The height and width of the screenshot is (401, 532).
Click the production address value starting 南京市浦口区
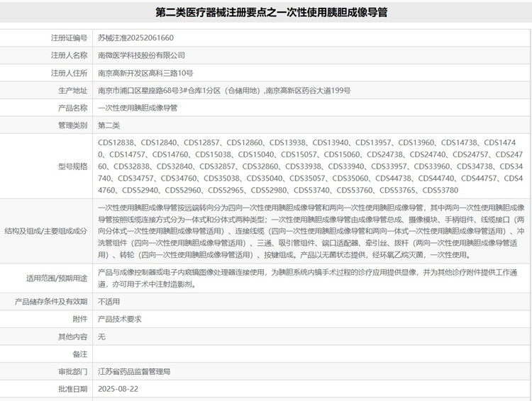(x=224, y=91)
